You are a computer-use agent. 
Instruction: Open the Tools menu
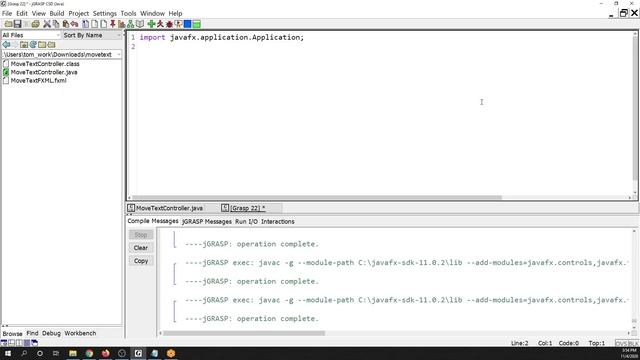coord(128,13)
